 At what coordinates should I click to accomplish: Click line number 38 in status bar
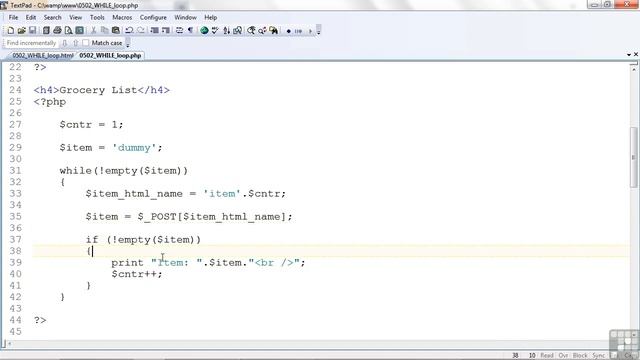tap(515, 356)
